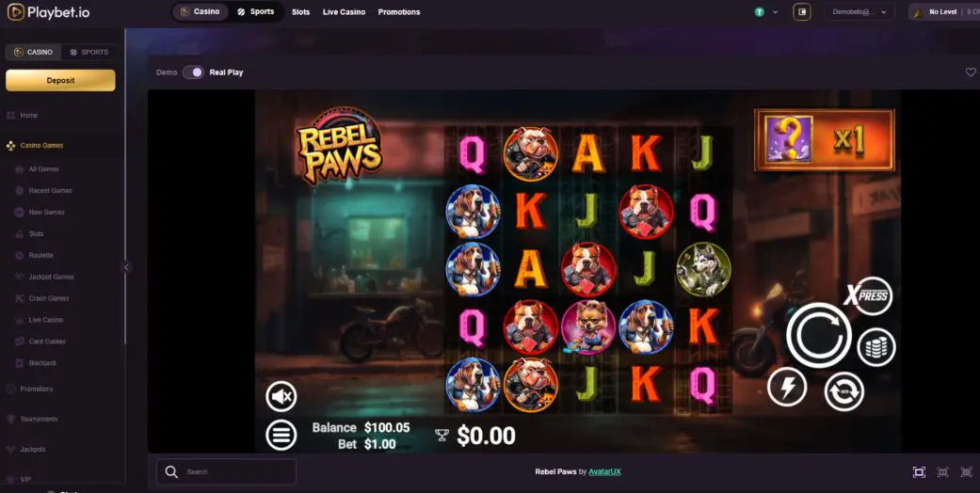The height and width of the screenshot is (493, 980).
Task: Spin the reels with the large spin button
Action: (819, 336)
